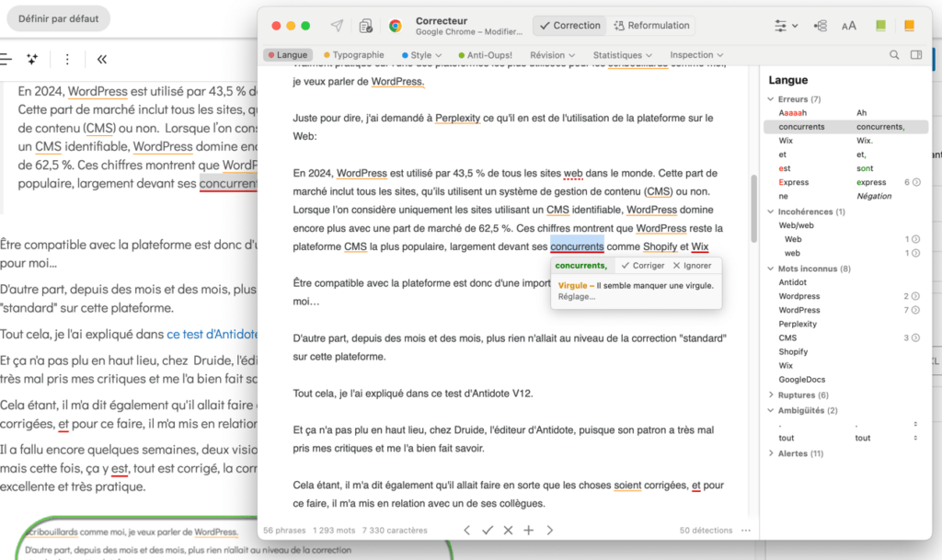Screen dimensions: 942x560
Task: Select the Typographie filter tab
Action: pos(354,54)
